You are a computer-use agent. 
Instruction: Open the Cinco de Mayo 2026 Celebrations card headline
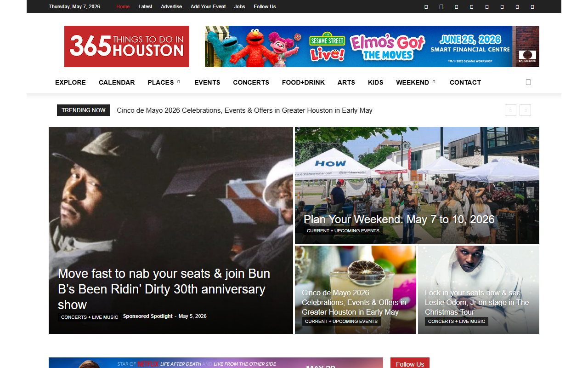point(354,302)
